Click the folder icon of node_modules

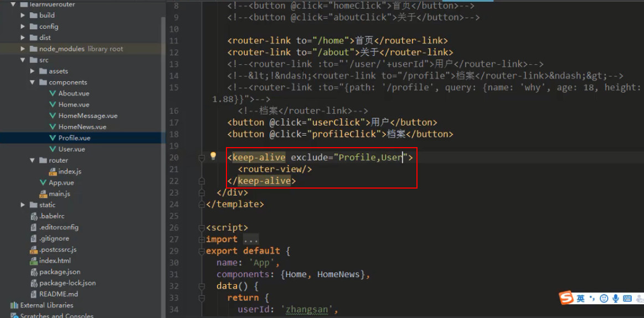[x=34, y=49]
